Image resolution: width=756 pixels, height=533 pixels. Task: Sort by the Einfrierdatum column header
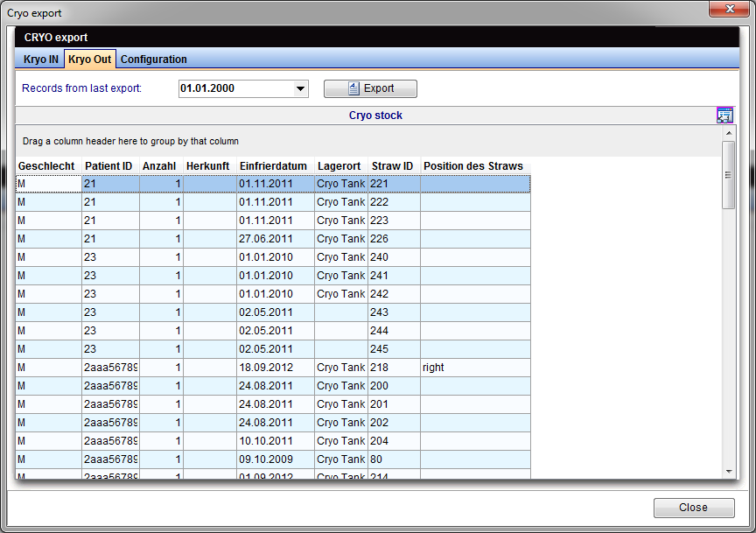tap(276, 166)
